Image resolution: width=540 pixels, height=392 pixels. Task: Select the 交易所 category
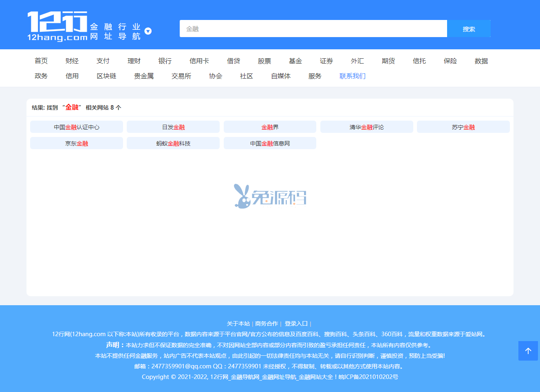tap(181, 76)
